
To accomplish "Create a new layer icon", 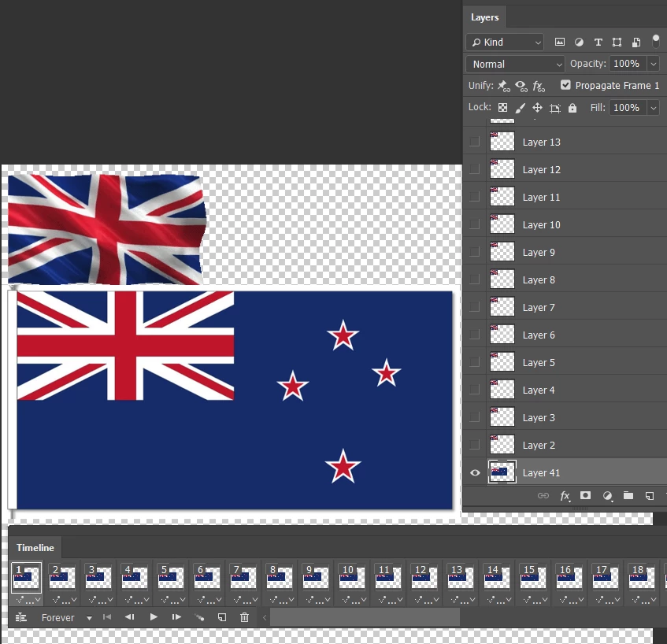I will tap(650, 495).
